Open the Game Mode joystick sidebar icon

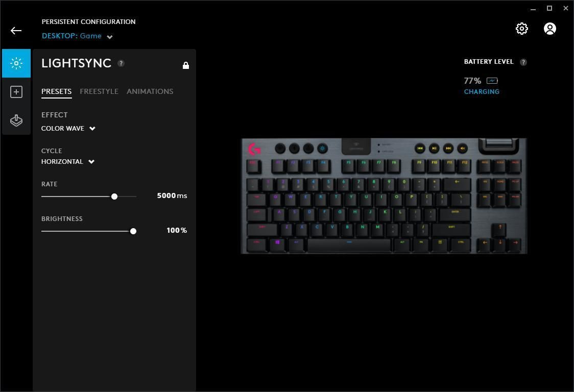16,120
